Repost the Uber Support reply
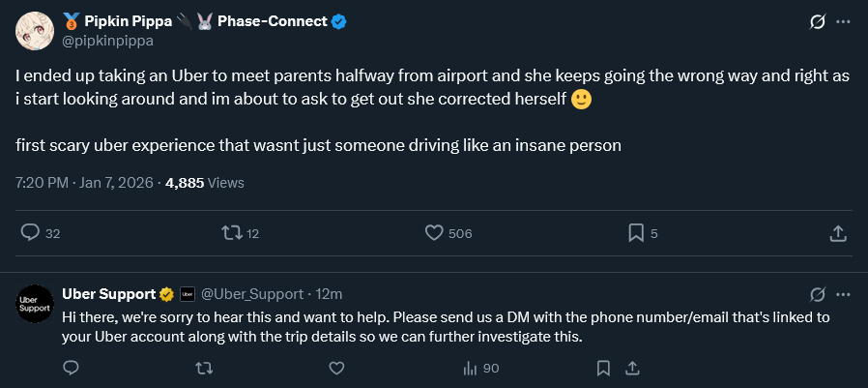This screenshot has height=388, width=868. [204, 368]
